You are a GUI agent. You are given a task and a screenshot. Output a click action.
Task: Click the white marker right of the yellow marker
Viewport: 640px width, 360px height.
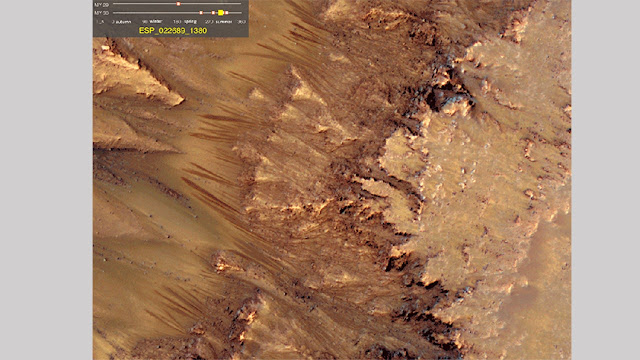227,13
